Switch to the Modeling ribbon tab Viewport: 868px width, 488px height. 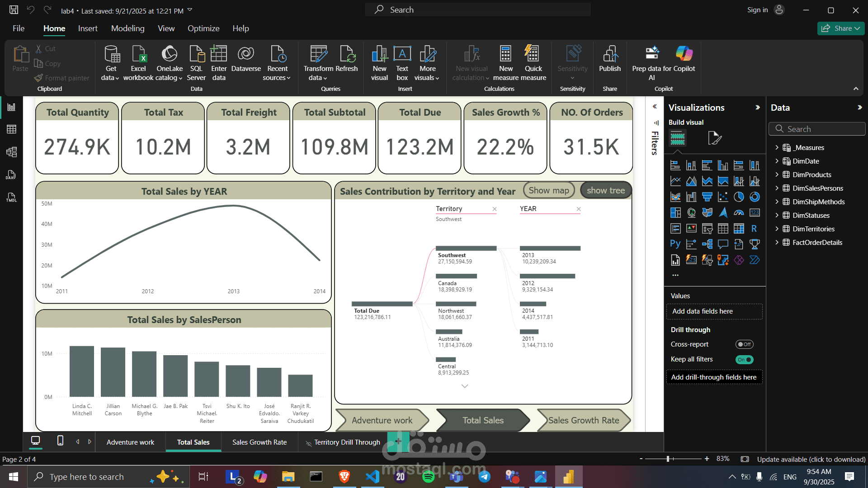click(x=127, y=28)
